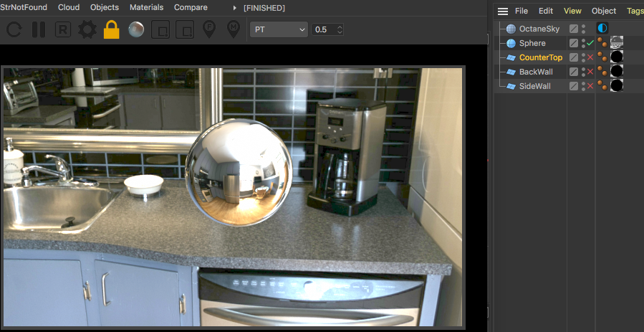The image size is (644, 332).
Task: Open Octane settings gear icon
Action: (x=87, y=29)
